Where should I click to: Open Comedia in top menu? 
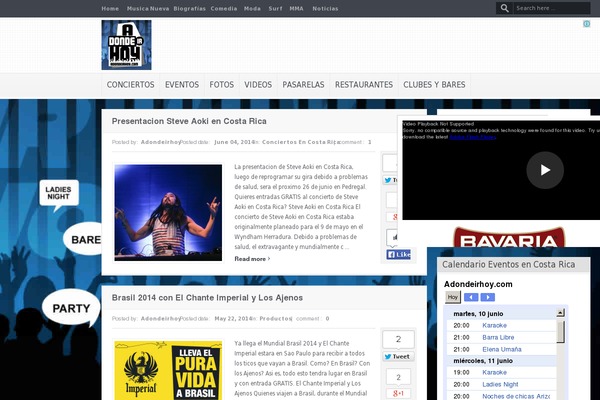pos(224,8)
